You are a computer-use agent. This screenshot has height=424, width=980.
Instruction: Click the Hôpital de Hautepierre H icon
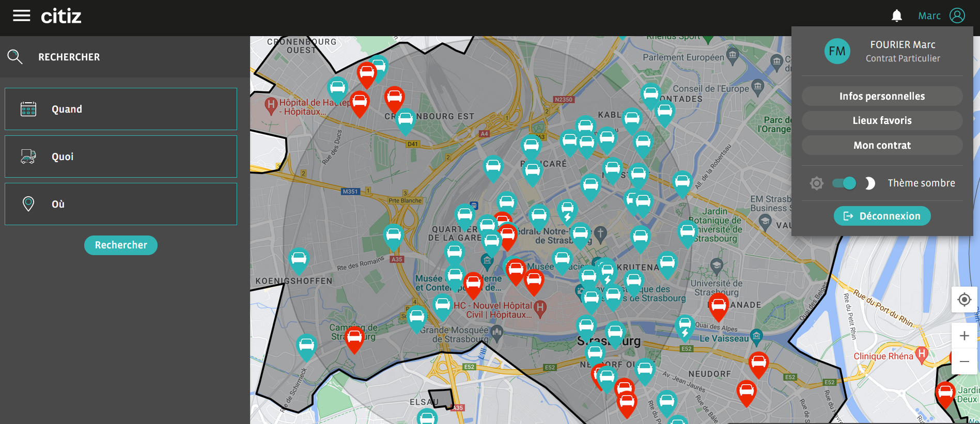(x=271, y=106)
